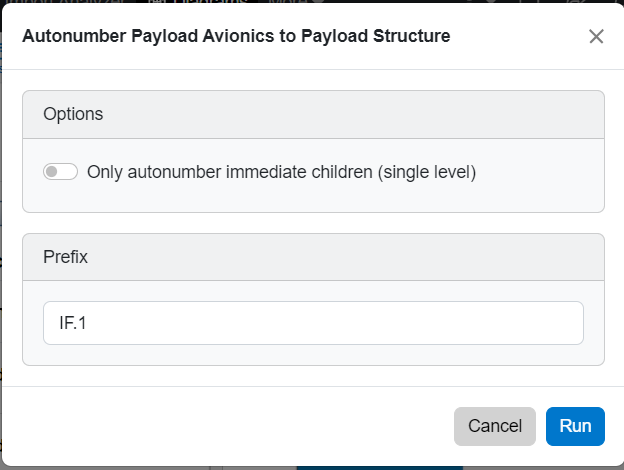Select the 'Options' section heading

click(x=73, y=114)
